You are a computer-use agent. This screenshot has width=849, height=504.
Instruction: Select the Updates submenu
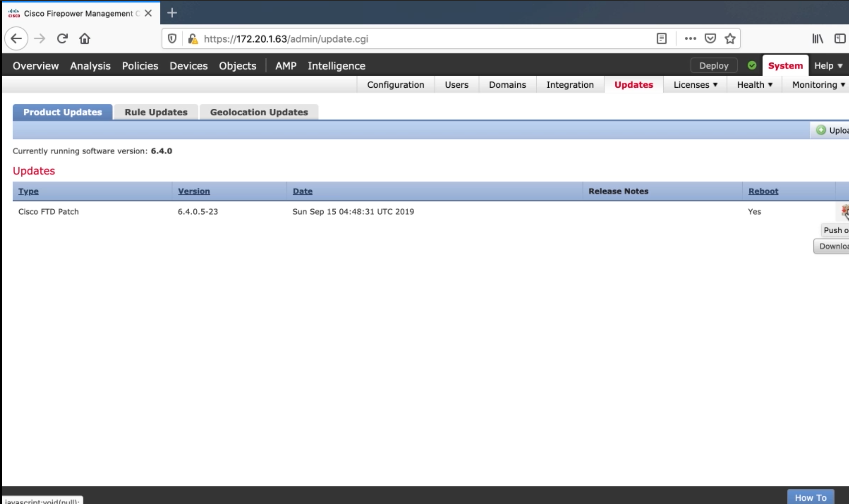pyautogui.click(x=634, y=85)
